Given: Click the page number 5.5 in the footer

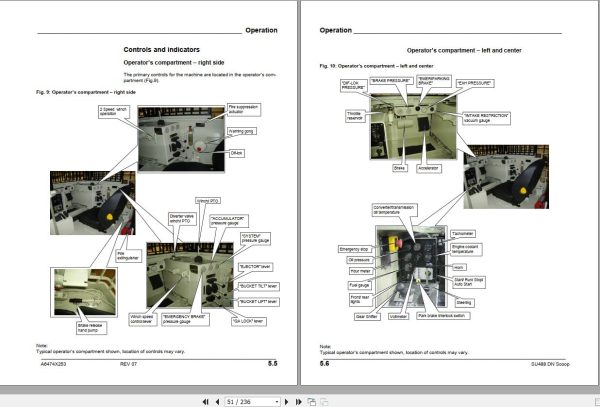Looking at the screenshot, I should tap(272, 364).
